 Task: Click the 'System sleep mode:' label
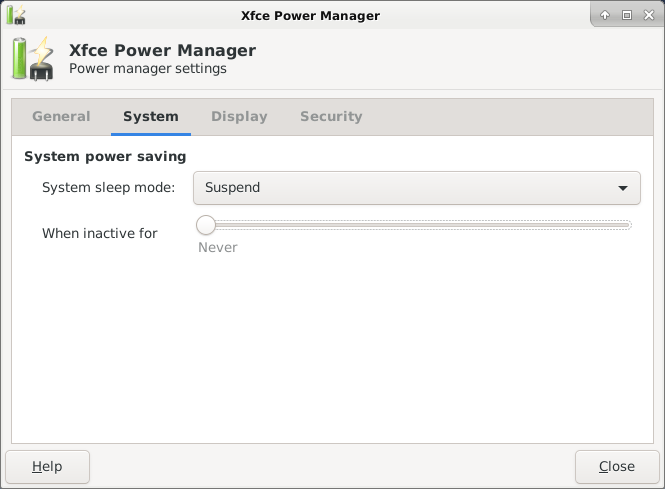click(x=109, y=187)
